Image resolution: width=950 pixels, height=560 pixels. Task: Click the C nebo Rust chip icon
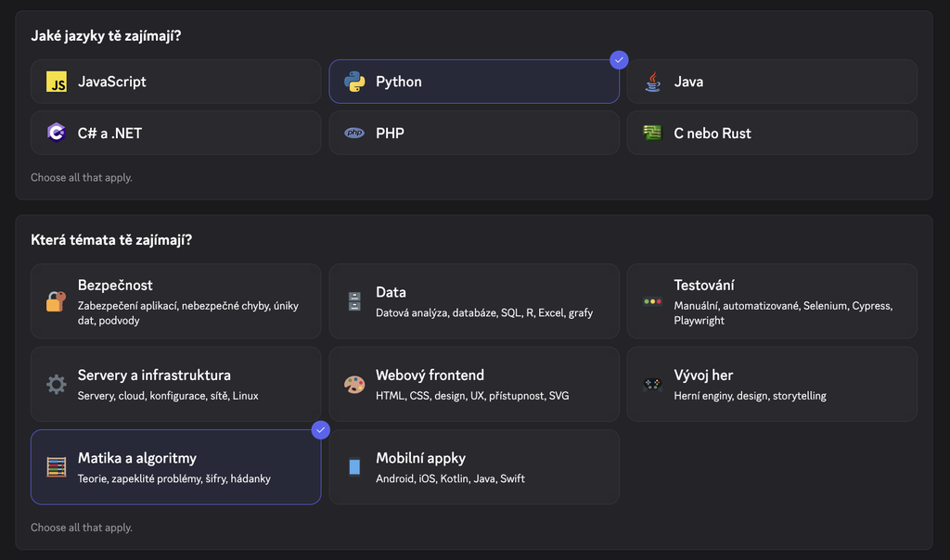652,133
